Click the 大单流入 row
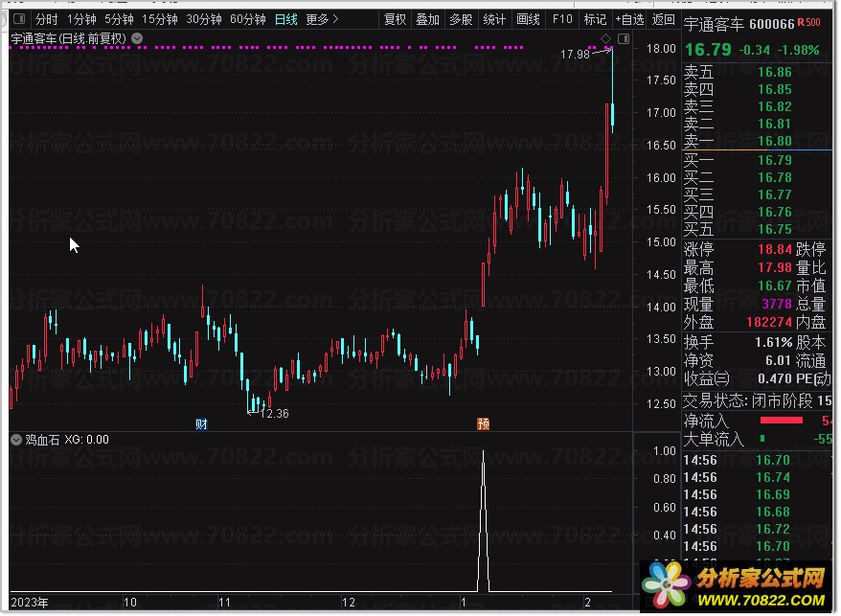The height and width of the screenshot is (616, 841). 757,440
